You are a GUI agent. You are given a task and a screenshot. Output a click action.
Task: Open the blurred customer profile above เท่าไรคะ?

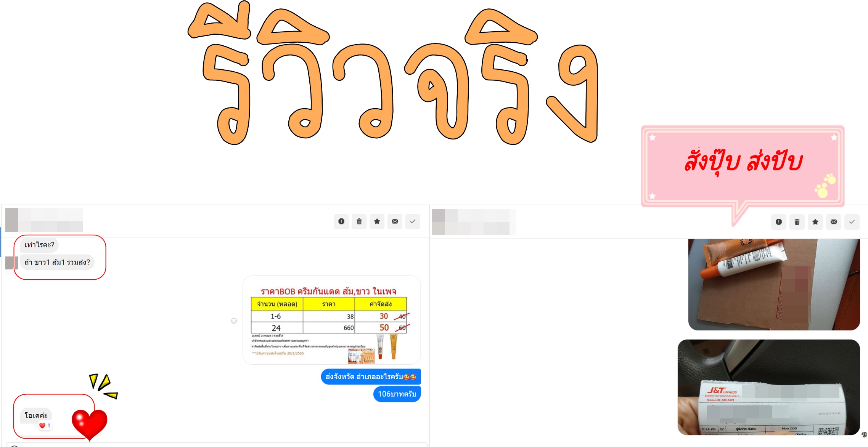coord(44,220)
